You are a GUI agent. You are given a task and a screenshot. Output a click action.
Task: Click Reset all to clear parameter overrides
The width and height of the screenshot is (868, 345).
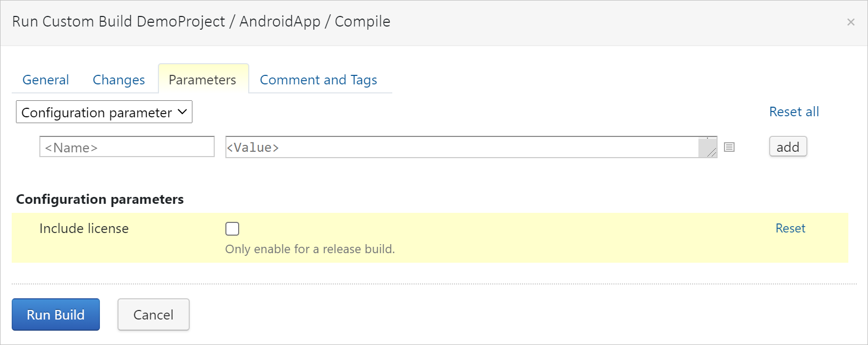(794, 111)
